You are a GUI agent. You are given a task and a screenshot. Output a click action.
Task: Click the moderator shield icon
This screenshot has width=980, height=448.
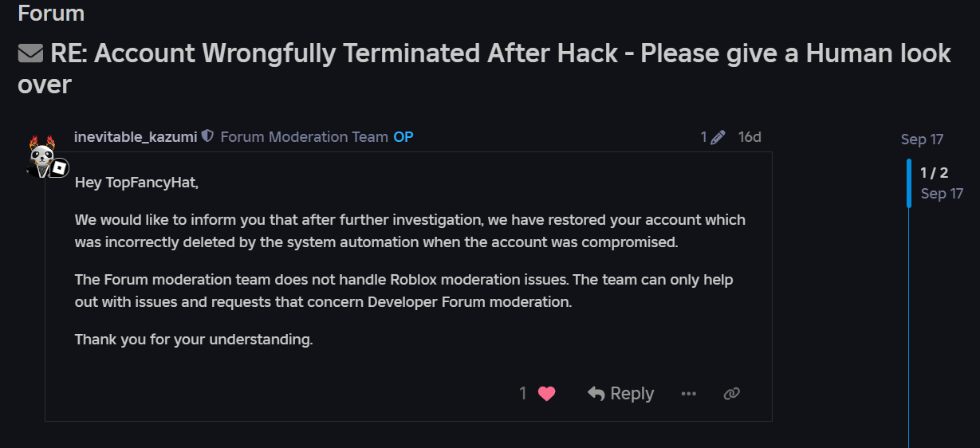click(208, 137)
